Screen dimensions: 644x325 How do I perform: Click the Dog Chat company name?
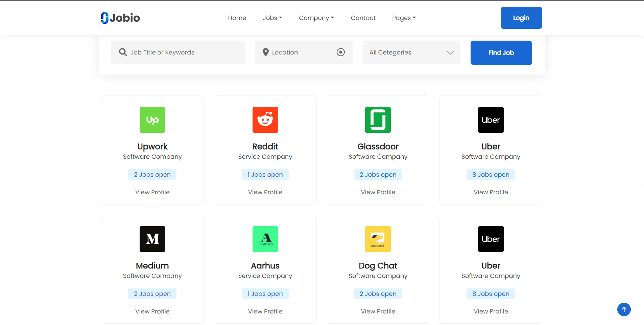coord(378,266)
